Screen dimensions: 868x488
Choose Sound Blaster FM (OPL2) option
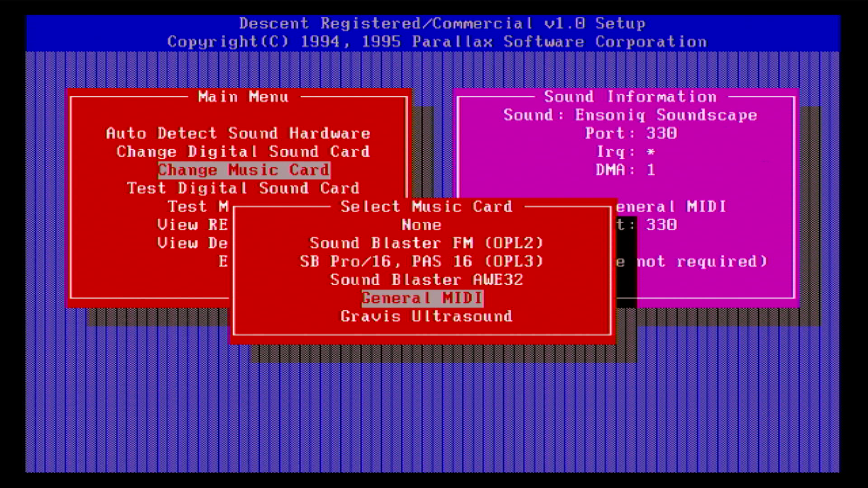pos(426,243)
